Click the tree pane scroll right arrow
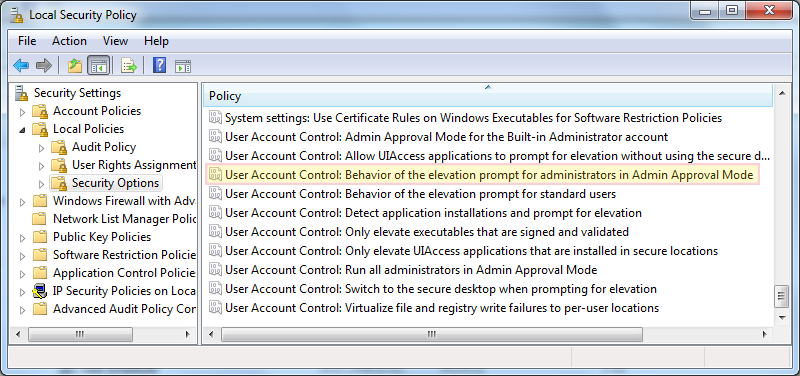Viewport: 800px width, 376px height. [x=188, y=335]
